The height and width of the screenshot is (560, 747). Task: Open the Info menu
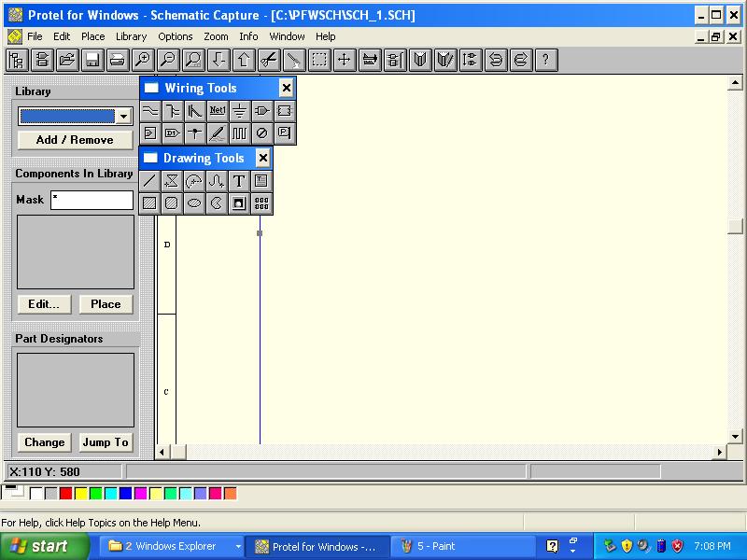248,36
